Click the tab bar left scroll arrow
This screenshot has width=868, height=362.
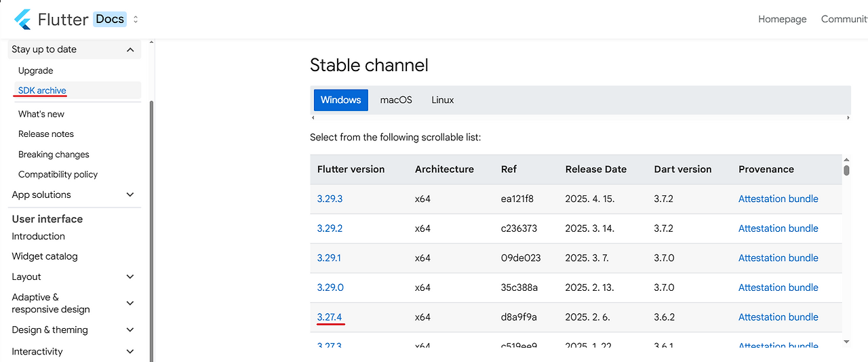[x=313, y=118]
